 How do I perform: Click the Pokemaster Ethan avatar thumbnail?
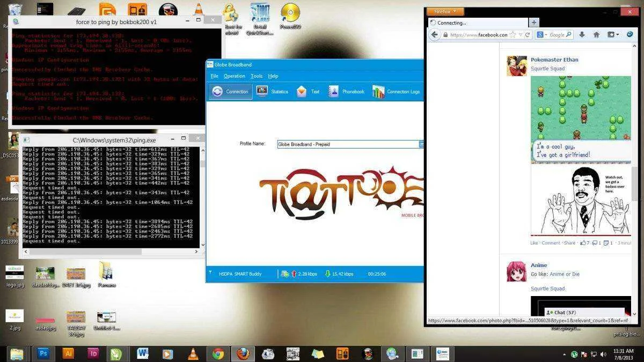coord(516,66)
